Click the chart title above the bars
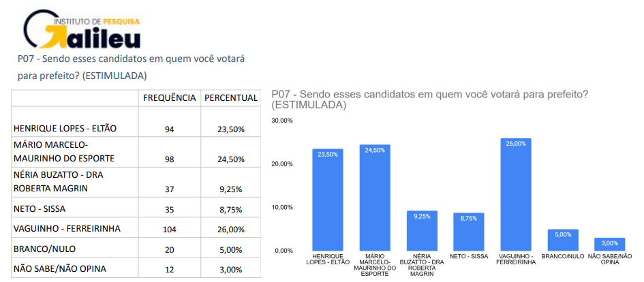Image resolution: width=644 pixels, height=282 pixels. point(431,99)
